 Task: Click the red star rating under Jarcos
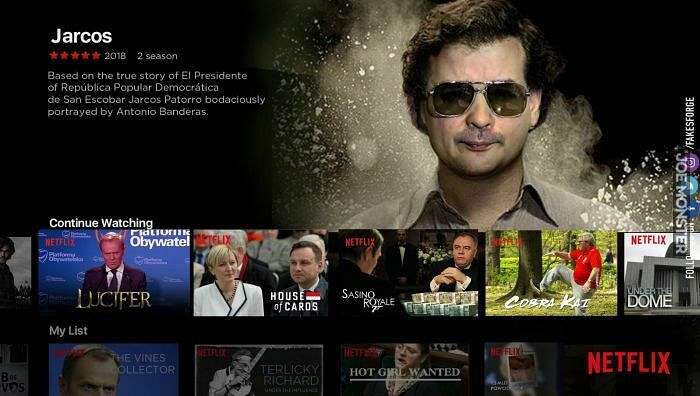[75, 56]
